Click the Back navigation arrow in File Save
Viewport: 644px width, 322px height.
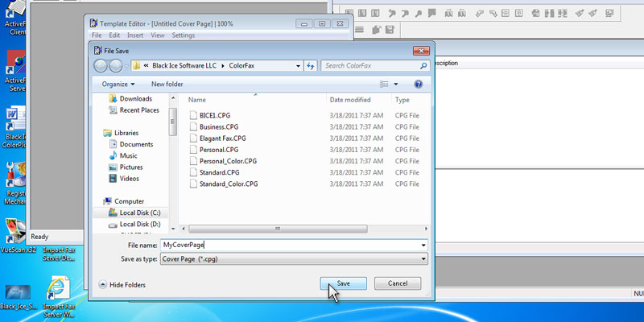pyautogui.click(x=101, y=66)
